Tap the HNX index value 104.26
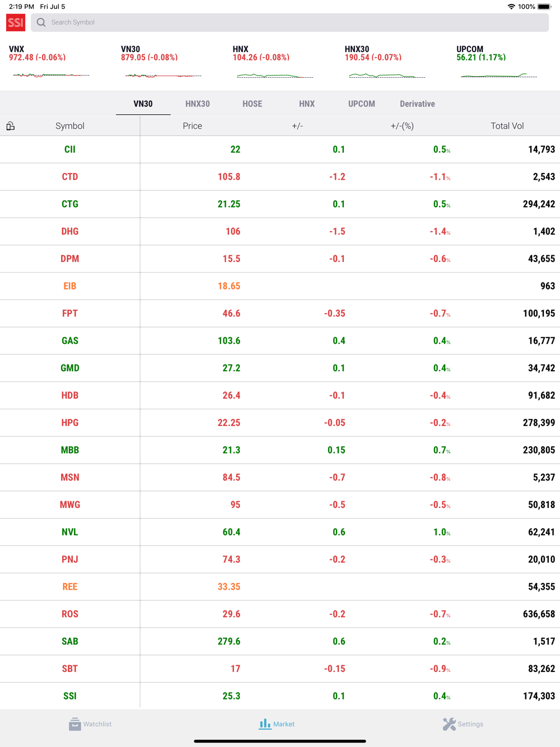The image size is (560, 747). 244,58
